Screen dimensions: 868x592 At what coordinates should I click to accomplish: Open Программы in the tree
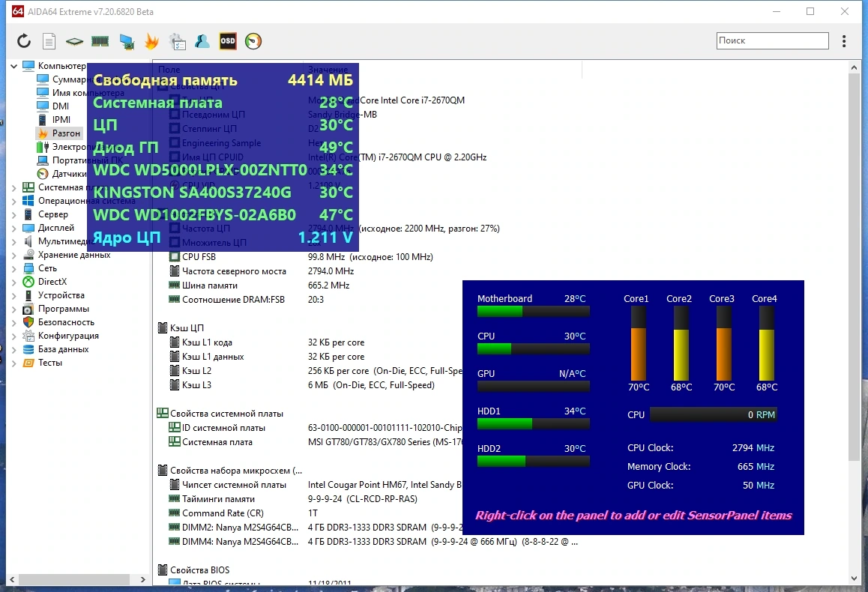coord(63,309)
